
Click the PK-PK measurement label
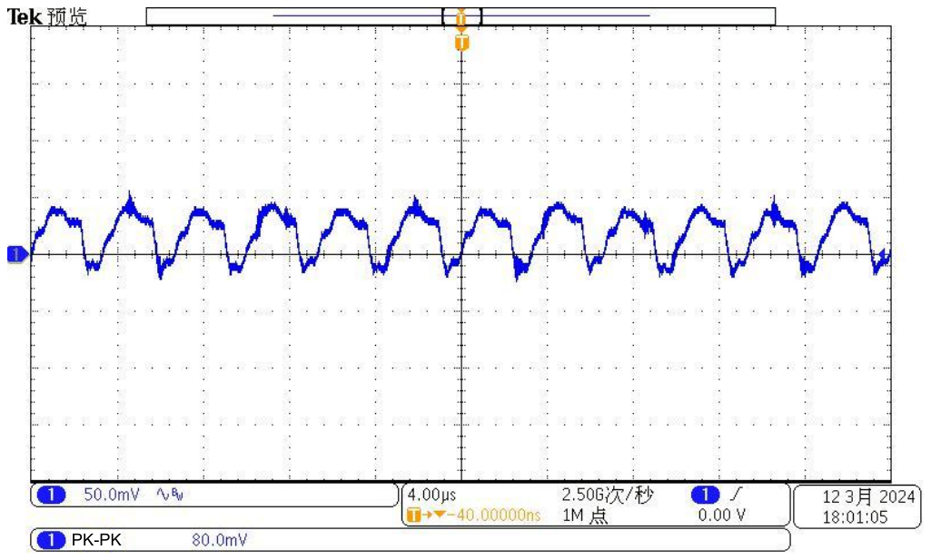point(96,540)
